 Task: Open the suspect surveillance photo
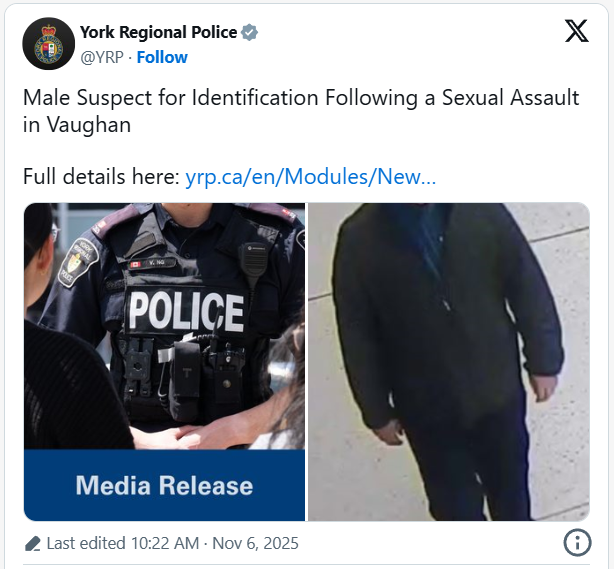pyautogui.click(x=449, y=362)
